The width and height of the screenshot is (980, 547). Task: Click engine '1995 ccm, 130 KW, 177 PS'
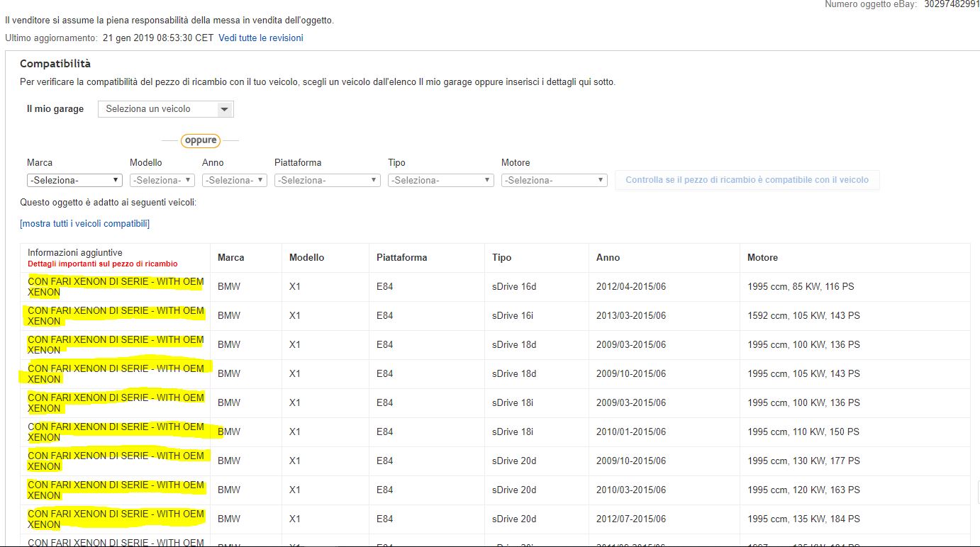(x=803, y=461)
